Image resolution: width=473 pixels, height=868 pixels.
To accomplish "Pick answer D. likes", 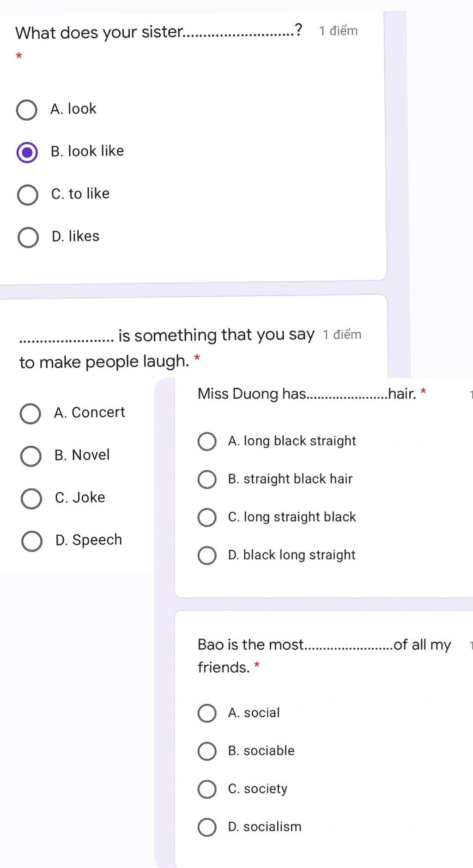I will pos(28,237).
